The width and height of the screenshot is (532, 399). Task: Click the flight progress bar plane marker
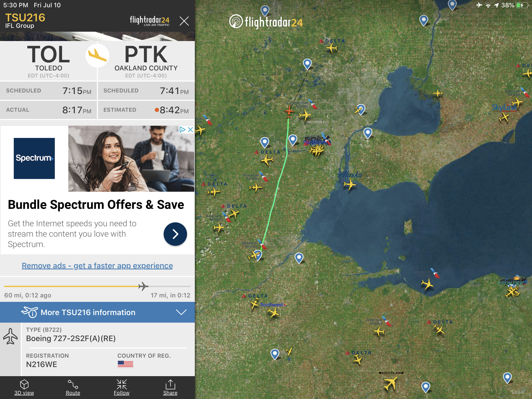143,286
